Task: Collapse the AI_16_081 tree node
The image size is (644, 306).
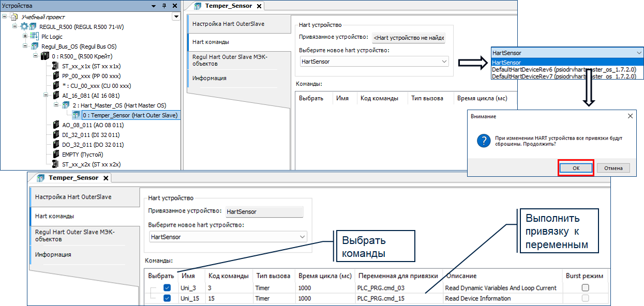Action: [46, 95]
